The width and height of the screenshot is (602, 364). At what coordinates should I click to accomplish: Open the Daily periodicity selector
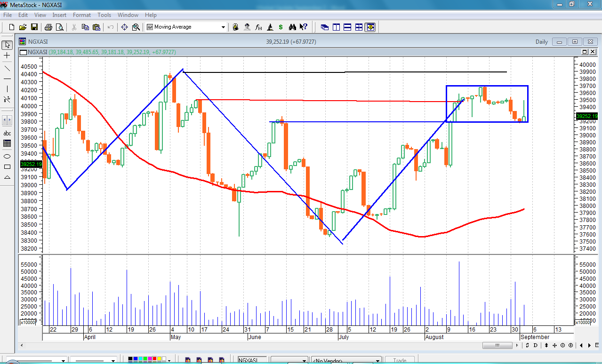(542, 42)
